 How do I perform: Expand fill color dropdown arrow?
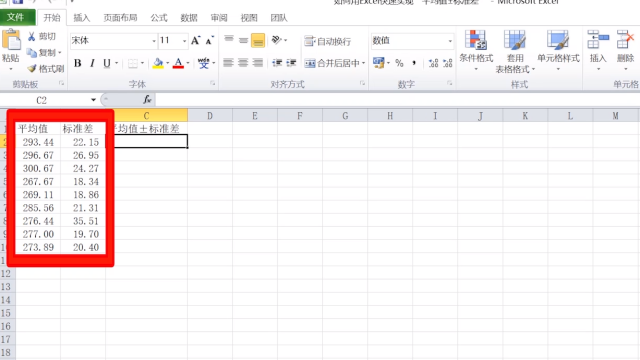point(167,63)
